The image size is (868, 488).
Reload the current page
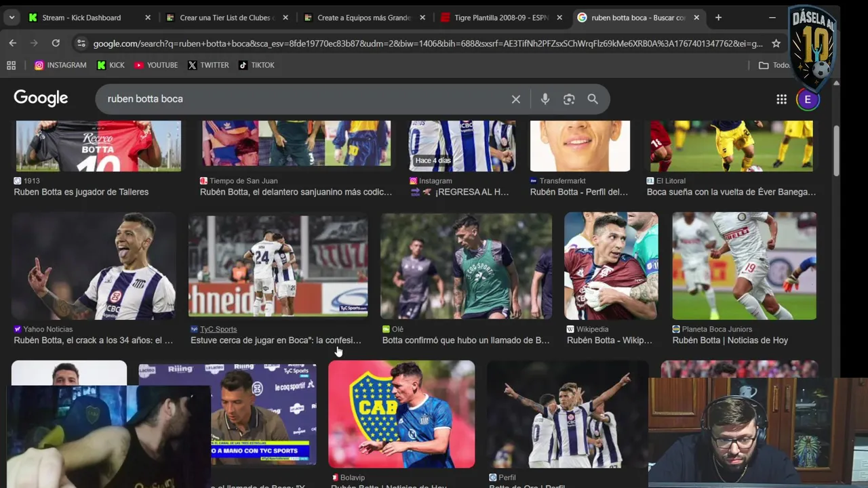[x=56, y=43]
